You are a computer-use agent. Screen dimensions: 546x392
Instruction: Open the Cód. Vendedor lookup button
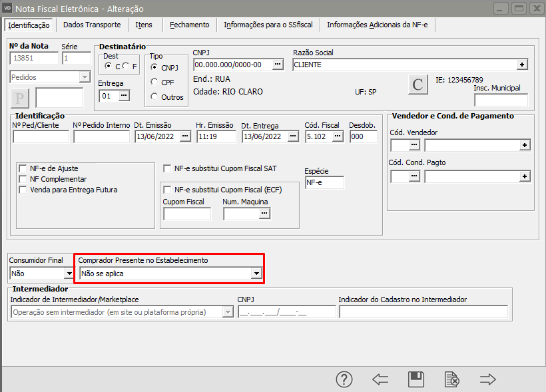point(414,144)
